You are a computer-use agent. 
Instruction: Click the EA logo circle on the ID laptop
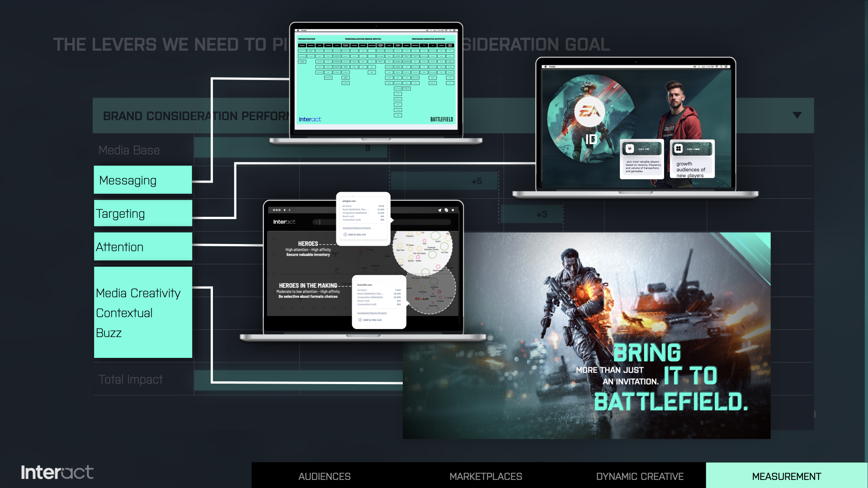coord(590,111)
